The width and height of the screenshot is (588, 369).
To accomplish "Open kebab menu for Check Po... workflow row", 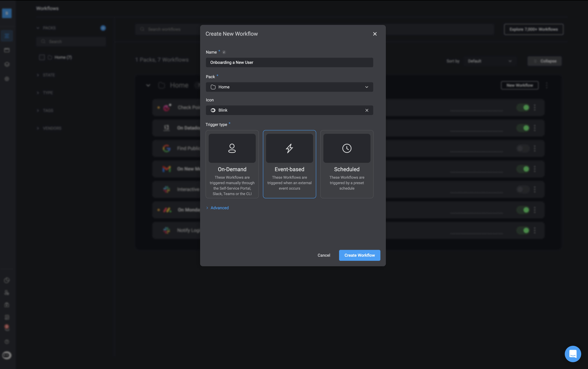I will (x=535, y=107).
